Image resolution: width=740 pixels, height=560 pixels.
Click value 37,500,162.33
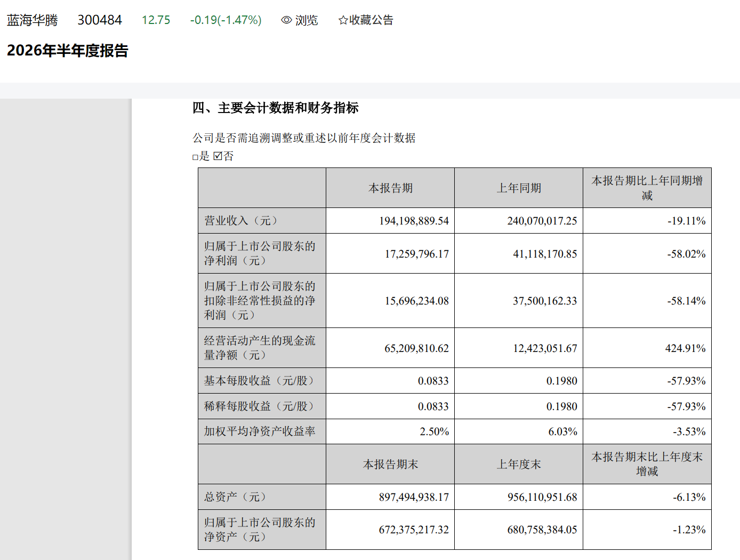(545, 301)
